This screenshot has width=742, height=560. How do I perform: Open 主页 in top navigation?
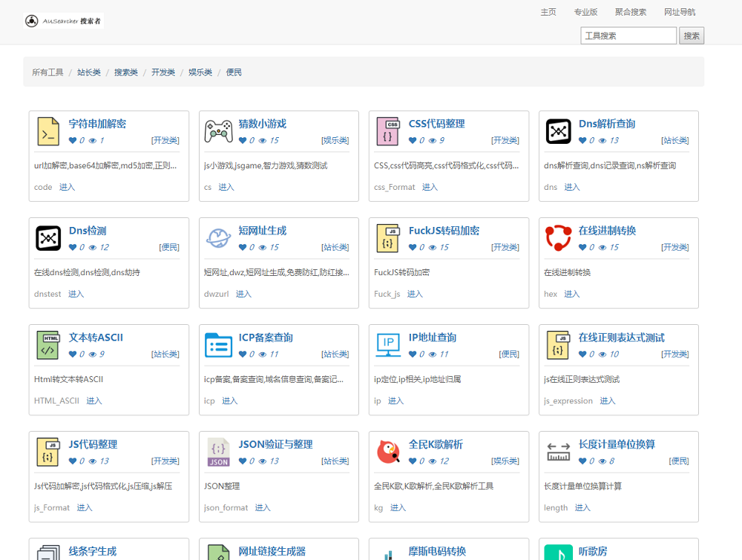[x=548, y=12]
